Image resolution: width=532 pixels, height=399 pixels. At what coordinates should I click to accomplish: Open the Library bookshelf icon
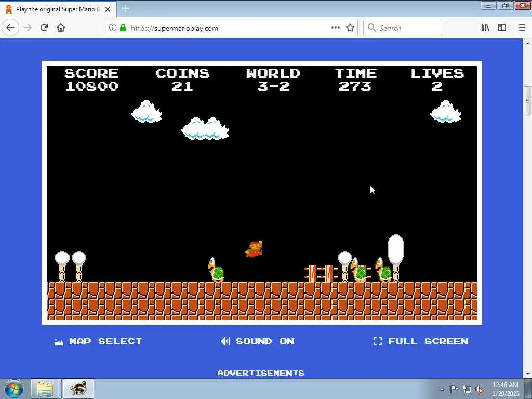(485, 28)
